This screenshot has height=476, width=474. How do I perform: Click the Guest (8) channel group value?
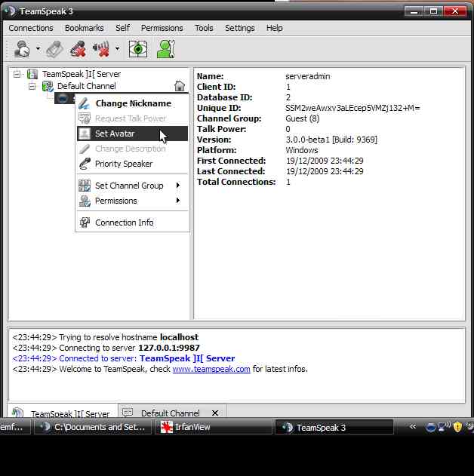pos(303,118)
